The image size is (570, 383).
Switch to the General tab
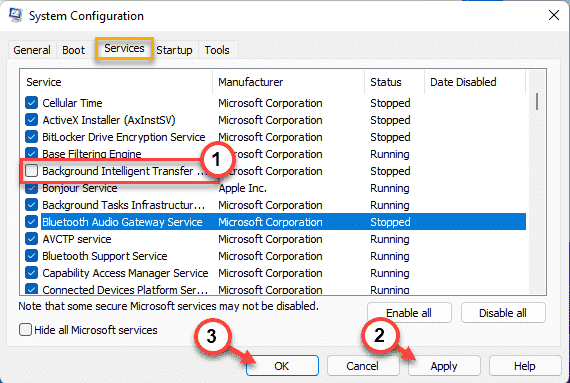coord(32,50)
